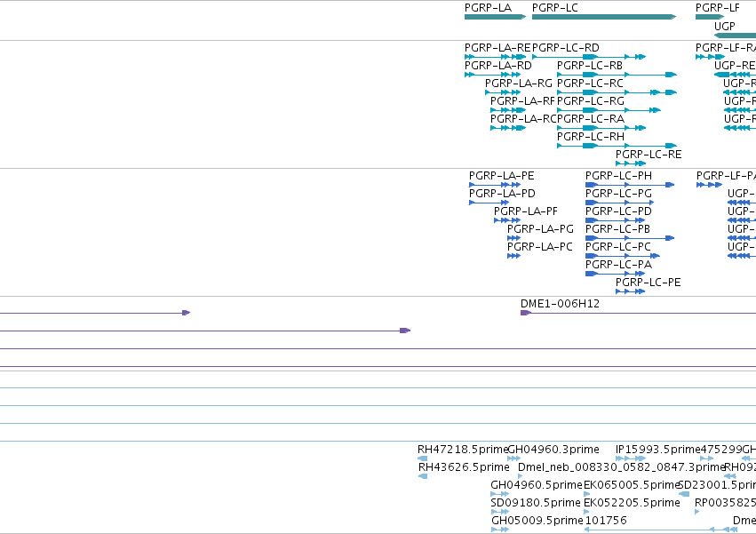Select EST RH43626.5prime
The height and width of the screenshot is (534, 756).
pos(464,468)
